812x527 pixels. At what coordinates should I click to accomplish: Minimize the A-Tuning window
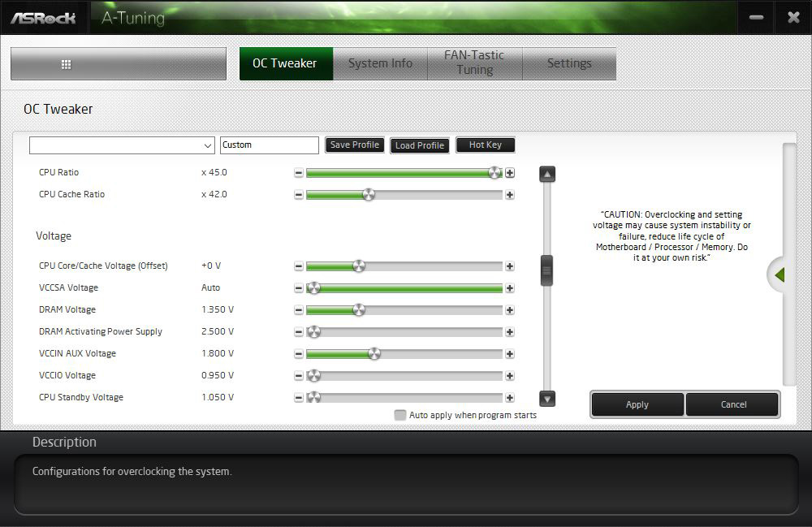click(x=756, y=18)
